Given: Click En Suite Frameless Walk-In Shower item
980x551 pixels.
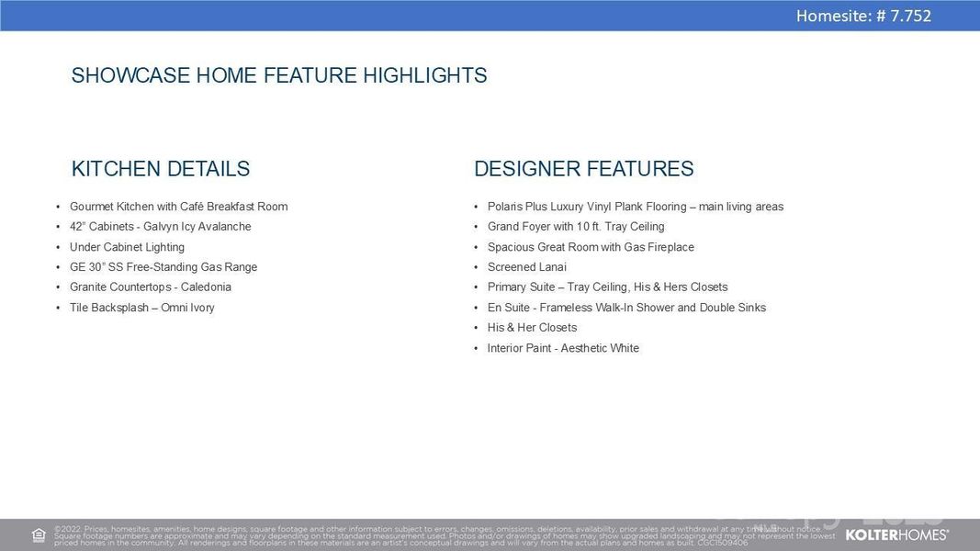Looking at the screenshot, I should 626,308.
